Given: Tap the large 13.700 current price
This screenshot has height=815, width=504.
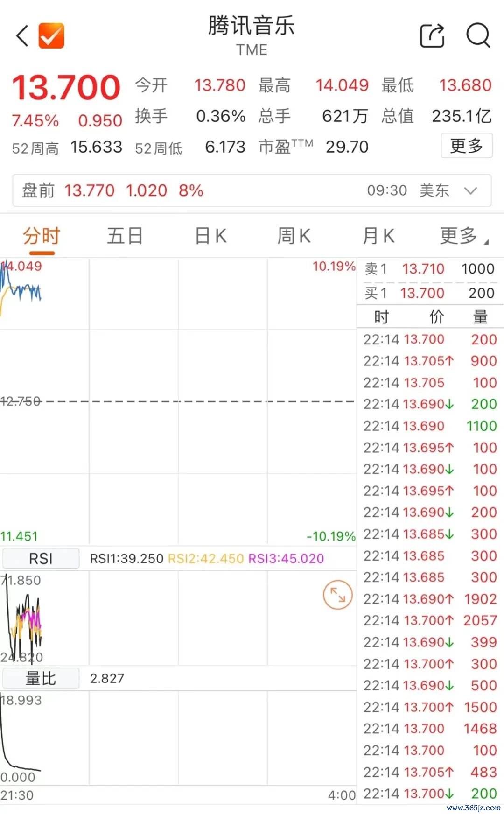Looking at the screenshot, I should [x=66, y=88].
